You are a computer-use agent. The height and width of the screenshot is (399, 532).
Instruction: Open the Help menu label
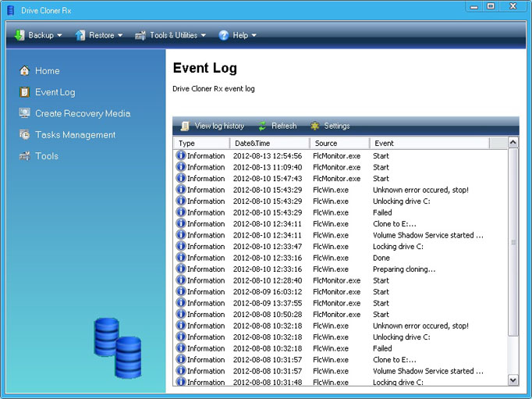pyautogui.click(x=240, y=35)
